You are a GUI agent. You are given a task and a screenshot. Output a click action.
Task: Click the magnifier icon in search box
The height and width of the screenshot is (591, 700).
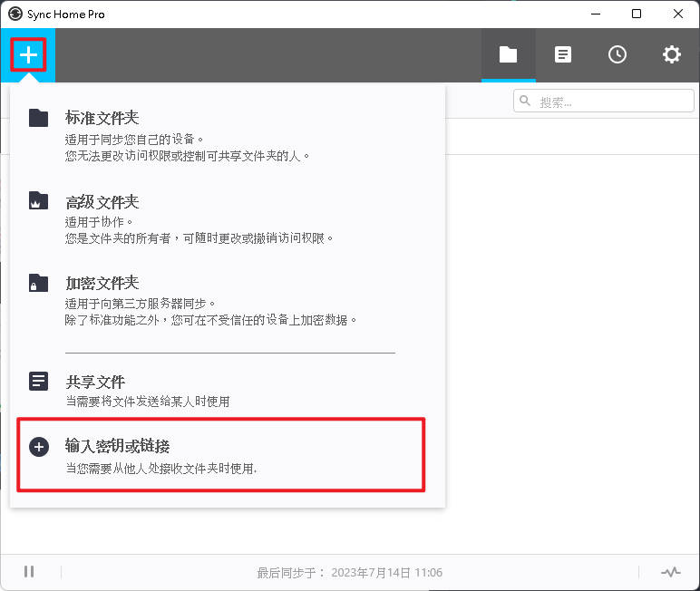tap(525, 101)
